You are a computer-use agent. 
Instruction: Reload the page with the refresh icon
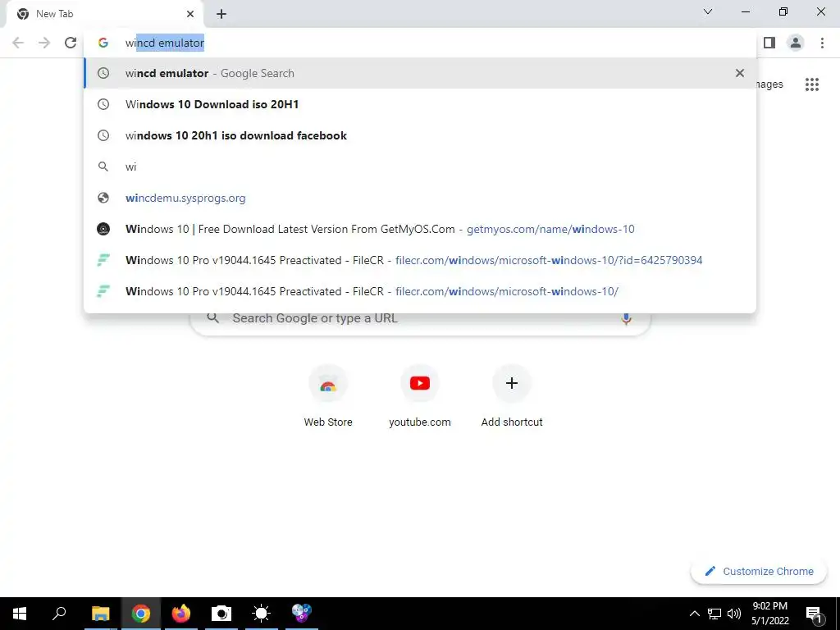[x=71, y=43]
